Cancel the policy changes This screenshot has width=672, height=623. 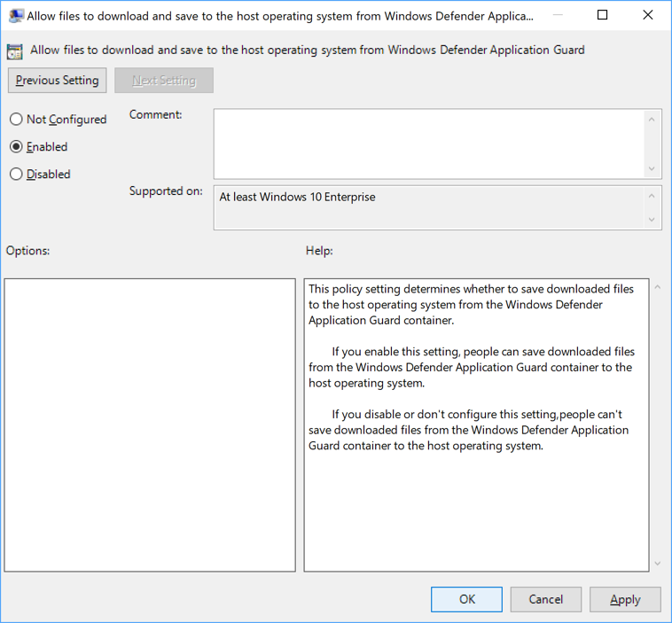[x=546, y=600]
